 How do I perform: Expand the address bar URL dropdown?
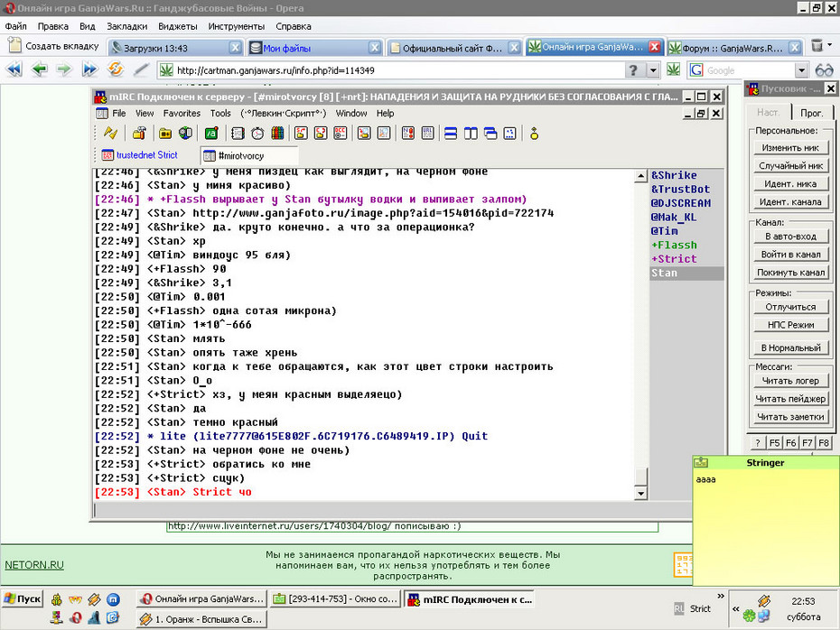[x=653, y=70]
